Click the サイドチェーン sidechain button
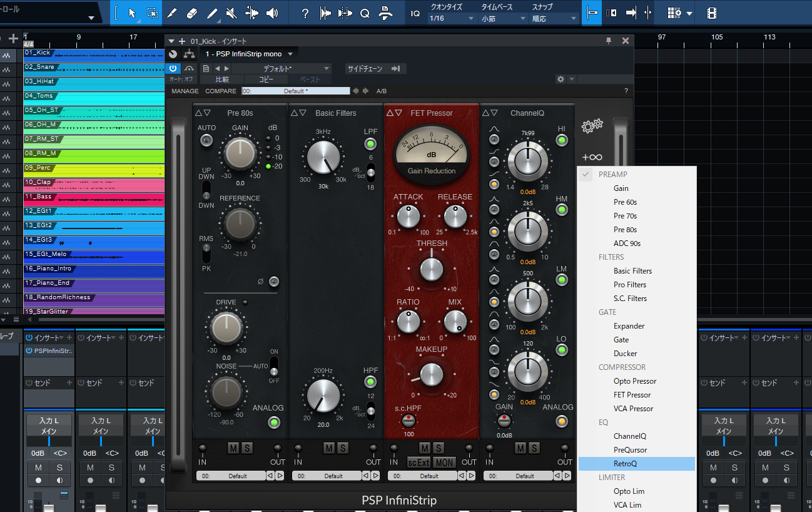812x512 pixels. pyautogui.click(x=375, y=68)
